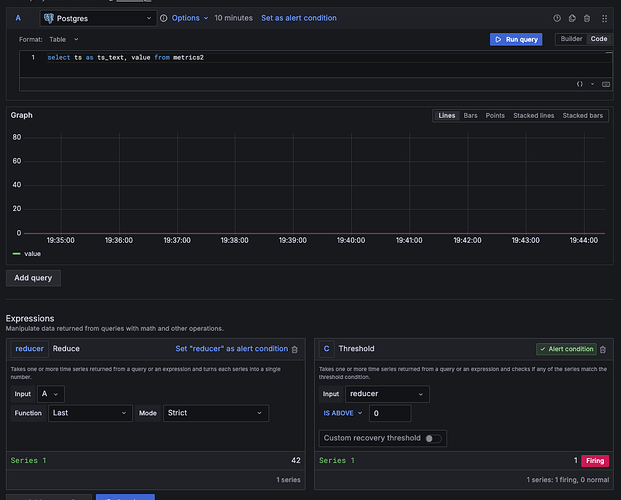This screenshot has width=621, height=500.
Task: Open the Function dropdown set to Last
Action: 90,413
